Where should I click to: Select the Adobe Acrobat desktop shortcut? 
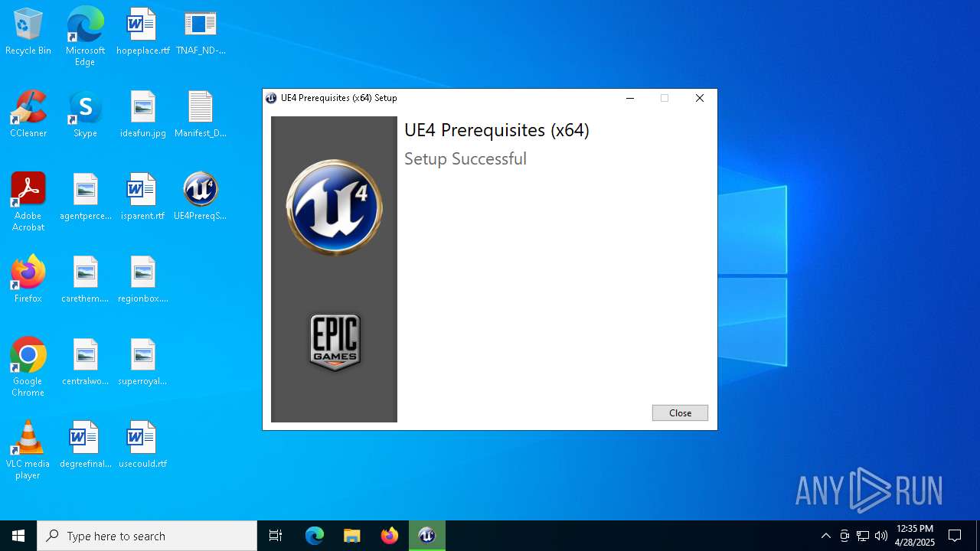pos(28,202)
